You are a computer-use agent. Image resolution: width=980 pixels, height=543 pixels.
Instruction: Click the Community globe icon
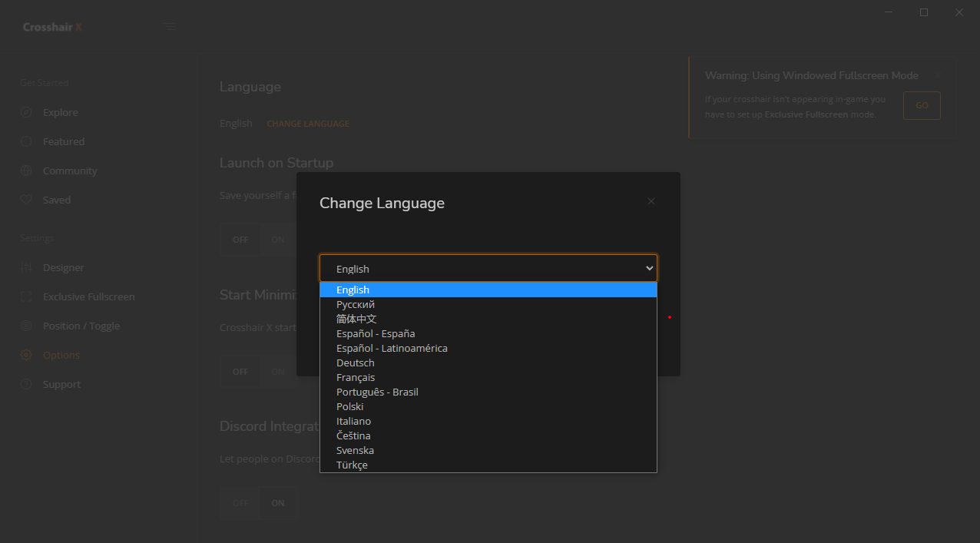26,171
